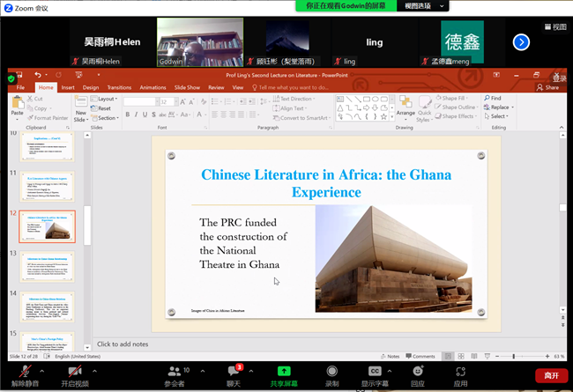Viewport: 573px width, 392px height.
Task: Click the green 共享屏幕 share screen icon
Action: tap(283, 374)
